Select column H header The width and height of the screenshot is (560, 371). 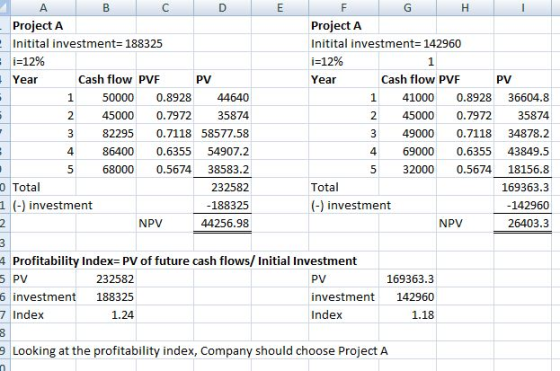click(465, 7)
